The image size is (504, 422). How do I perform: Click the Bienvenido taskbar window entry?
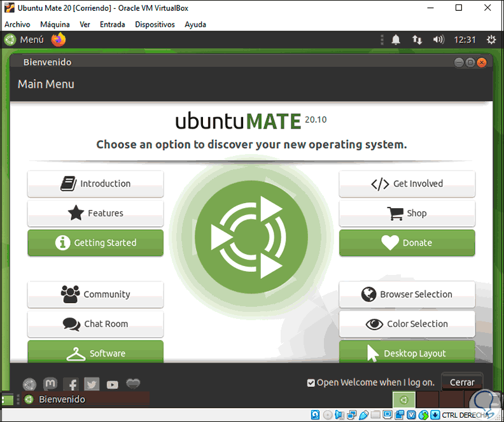[86, 400]
